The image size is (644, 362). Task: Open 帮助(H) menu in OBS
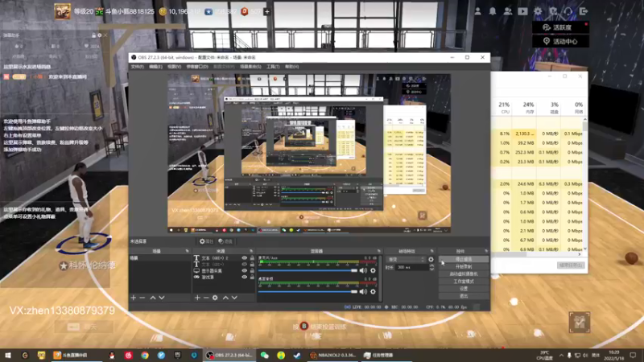point(291,67)
